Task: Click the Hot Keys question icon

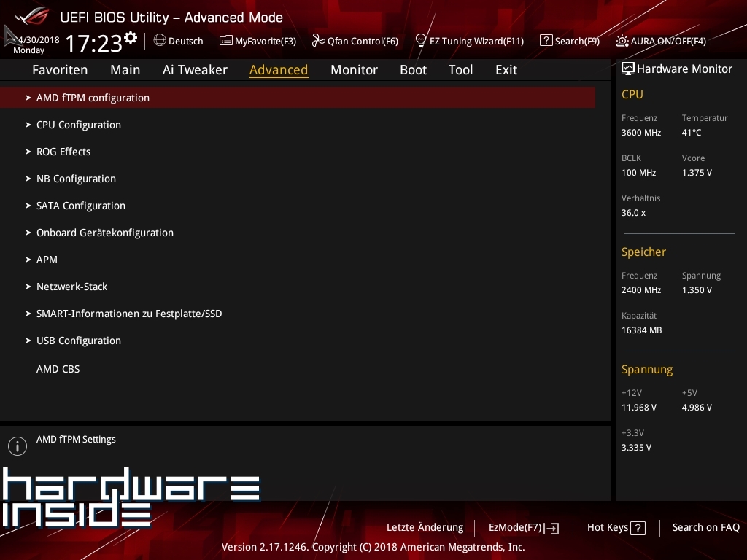Action: pos(638,528)
